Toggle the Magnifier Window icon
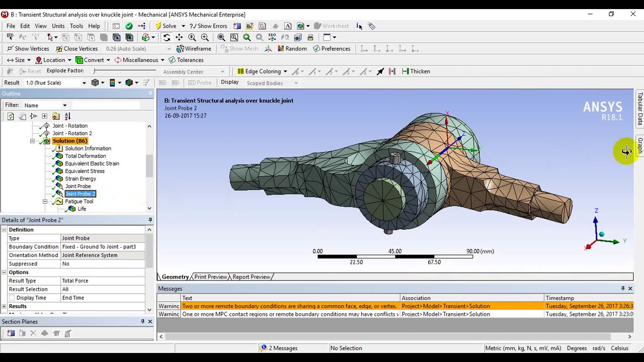Screen dimensions: 644x362 [234, 37]
